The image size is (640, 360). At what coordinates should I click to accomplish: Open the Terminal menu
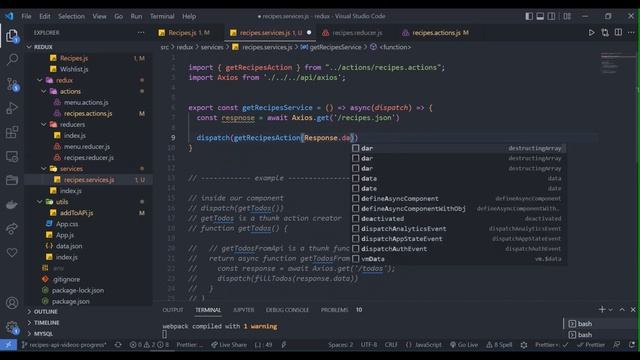coord(162,16)
